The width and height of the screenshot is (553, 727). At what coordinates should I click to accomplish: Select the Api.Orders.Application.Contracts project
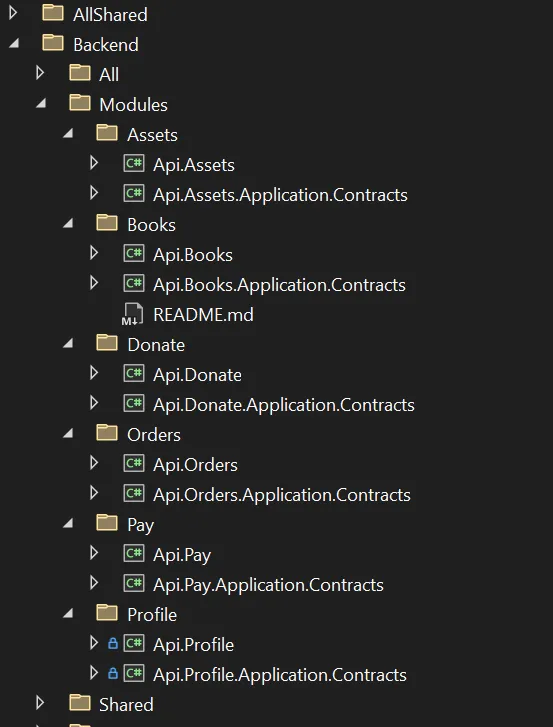pyautogui.click(x=282, y=495)
